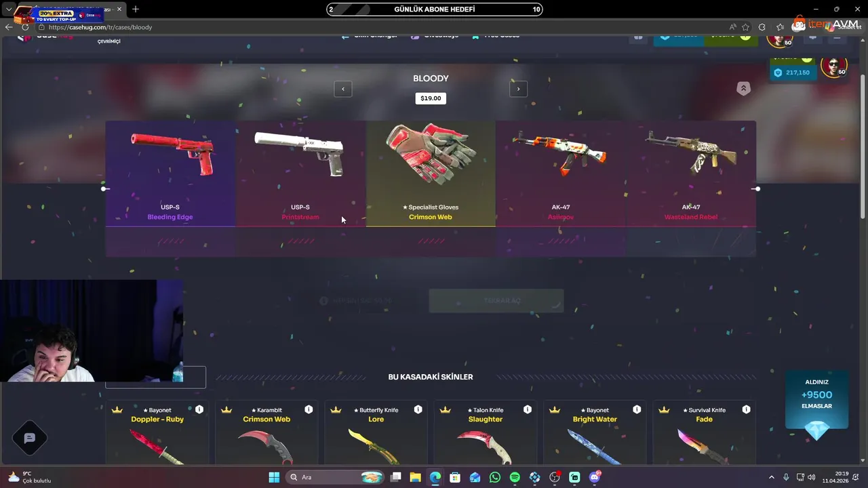Open the chat bubble widget
Screen dimensions: 868x488
(30, 439)
